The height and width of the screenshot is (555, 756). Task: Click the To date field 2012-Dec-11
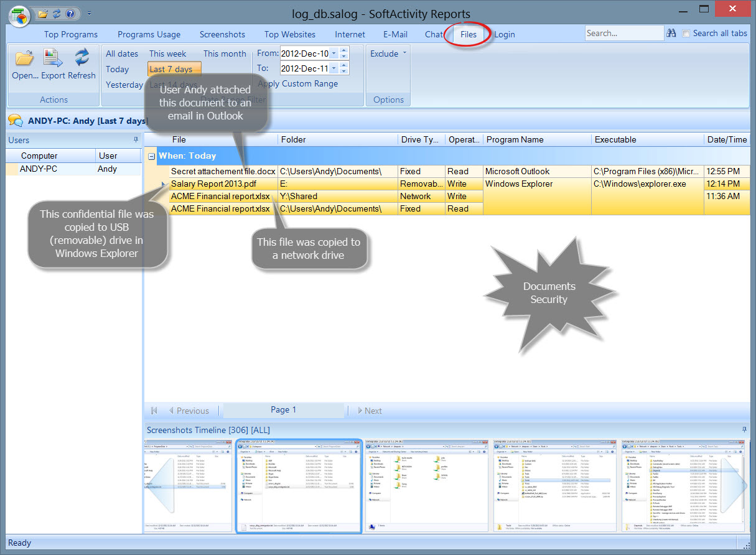point(305,68)
